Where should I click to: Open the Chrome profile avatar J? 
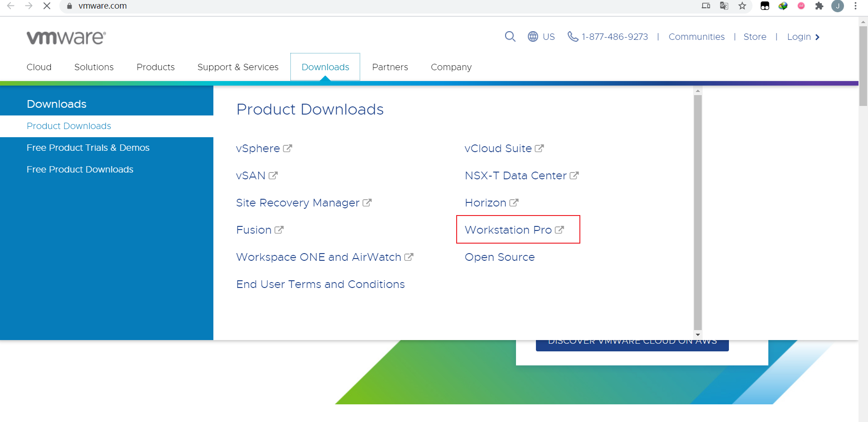(x=838, y=6)
